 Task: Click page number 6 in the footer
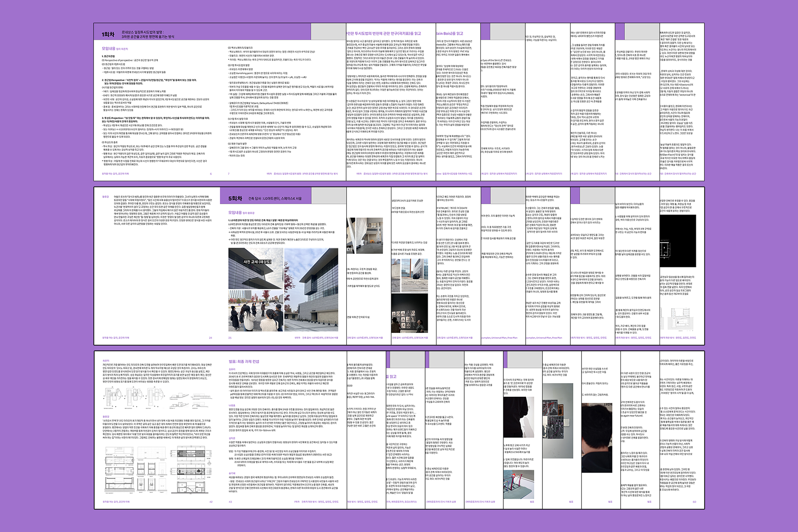click(211, 174)
